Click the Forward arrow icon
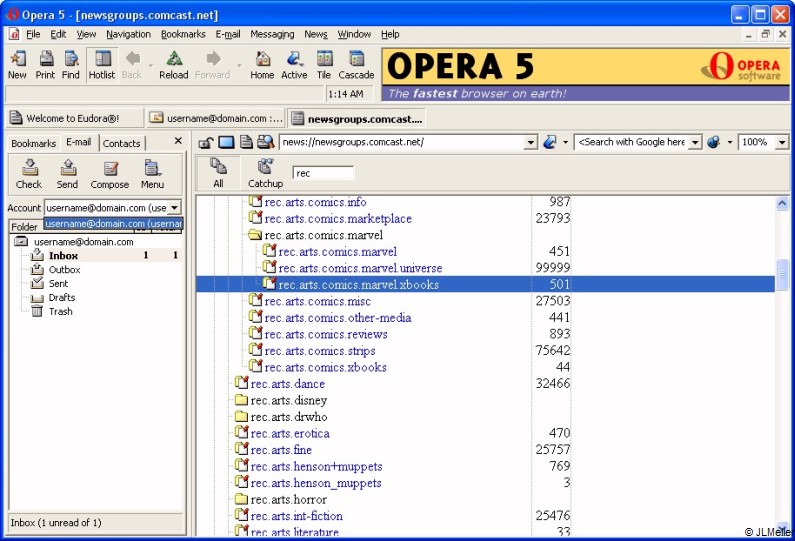 (213, 59)
